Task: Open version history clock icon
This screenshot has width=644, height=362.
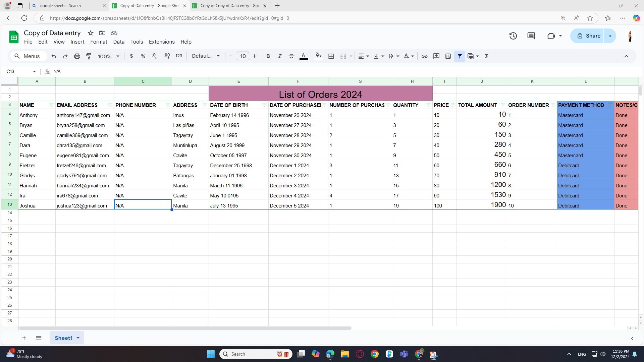Action: [x=513, y=36]
